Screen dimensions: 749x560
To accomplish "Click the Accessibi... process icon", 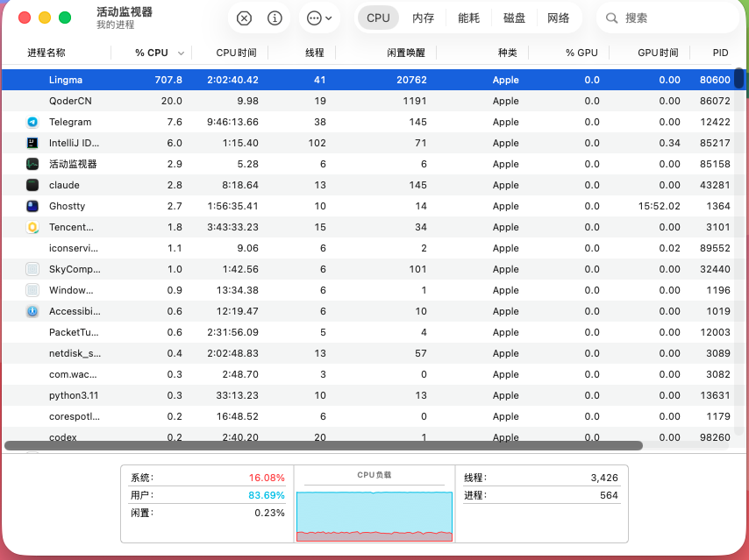I will coord(32,311).
